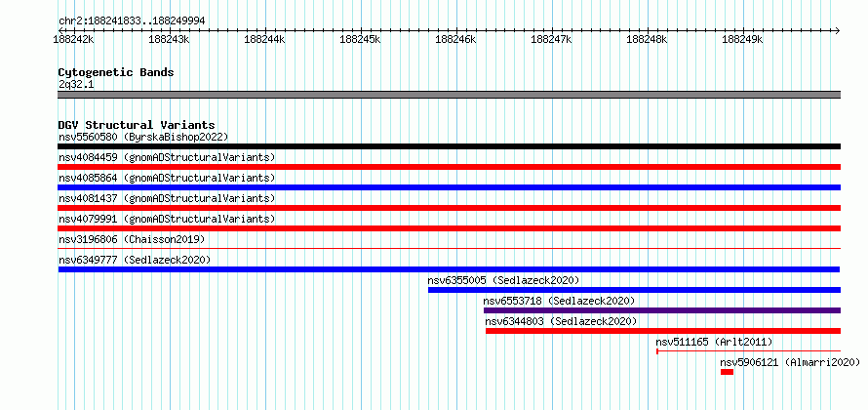Click the thin red nsv511165 line
This screenshot has width=868, height=410.
748,351
